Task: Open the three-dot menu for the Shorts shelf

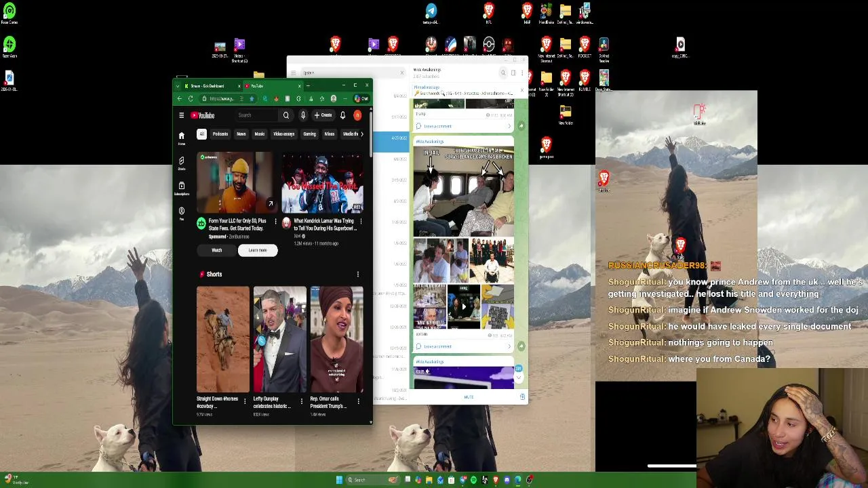Action: tap(358, 274)
